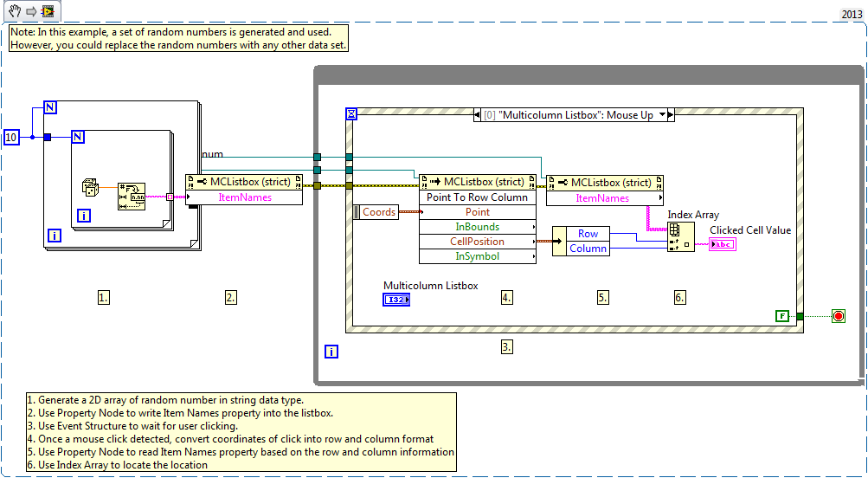Click the arrow icon in top toolbar

31,11
